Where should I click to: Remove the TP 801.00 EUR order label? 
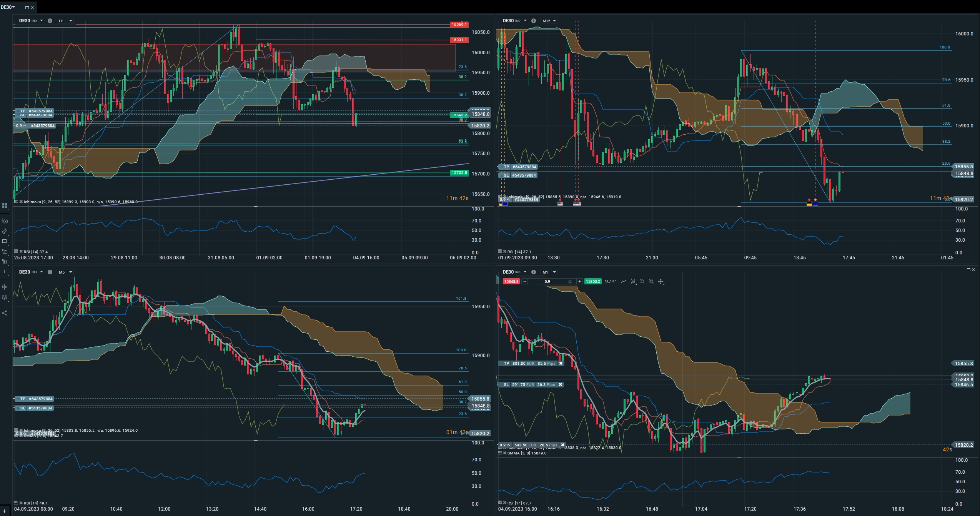pyautogui.click(x=561, y=363)
